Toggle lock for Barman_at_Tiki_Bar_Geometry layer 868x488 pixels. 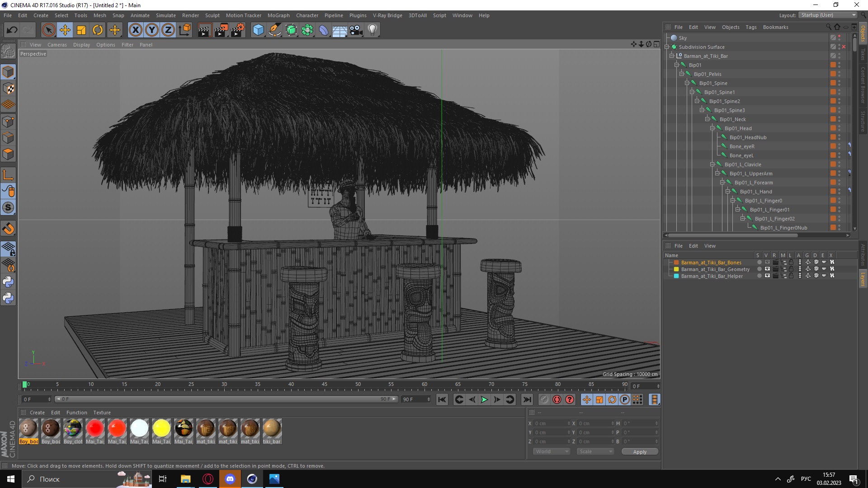coord(791,269)
